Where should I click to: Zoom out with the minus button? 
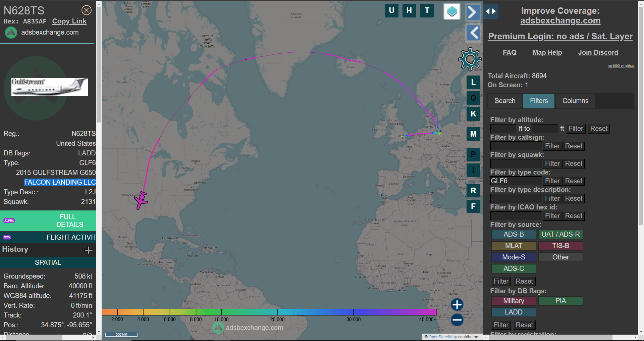pyautogui.click(x=457, y=320)
